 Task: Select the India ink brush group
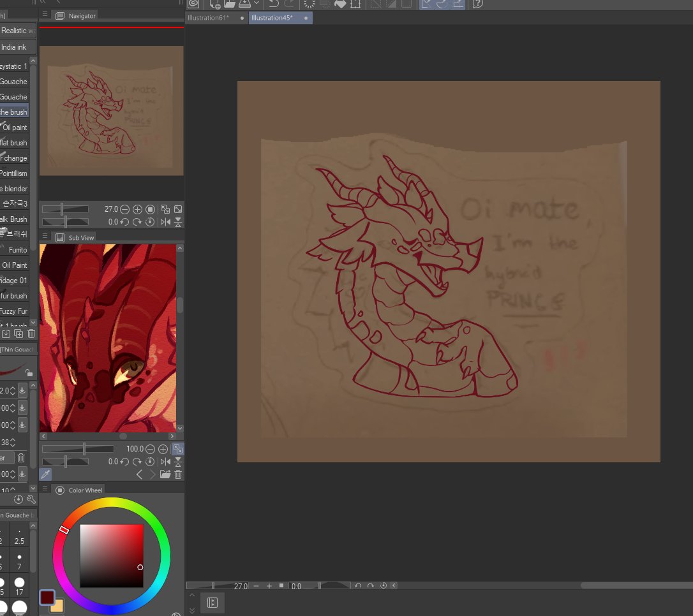18,47
